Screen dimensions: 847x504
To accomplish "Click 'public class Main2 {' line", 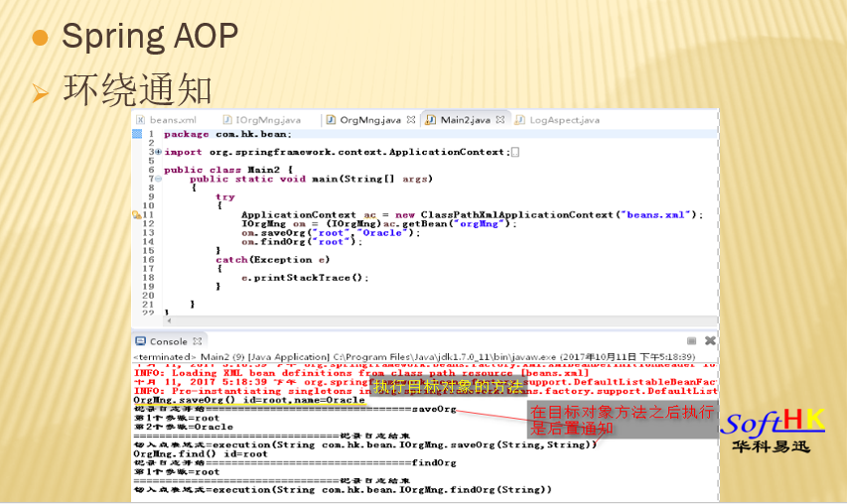I will tap(228, 170).
